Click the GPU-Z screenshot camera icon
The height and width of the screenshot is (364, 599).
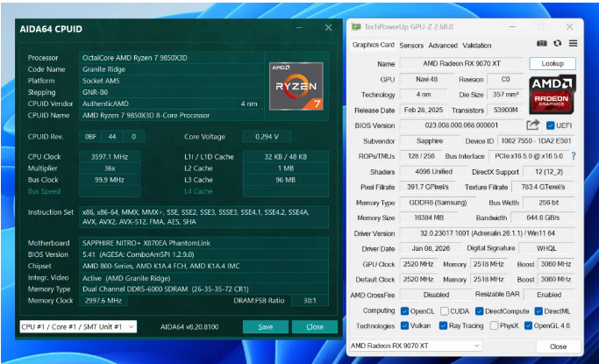[543, 44]
